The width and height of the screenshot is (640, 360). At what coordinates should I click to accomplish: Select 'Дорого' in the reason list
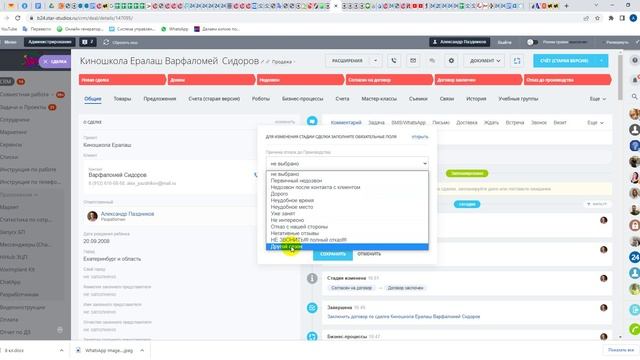347,194
